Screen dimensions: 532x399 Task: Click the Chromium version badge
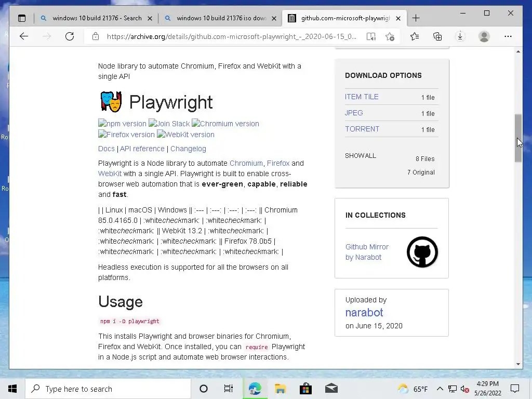[x=225, y=124]
